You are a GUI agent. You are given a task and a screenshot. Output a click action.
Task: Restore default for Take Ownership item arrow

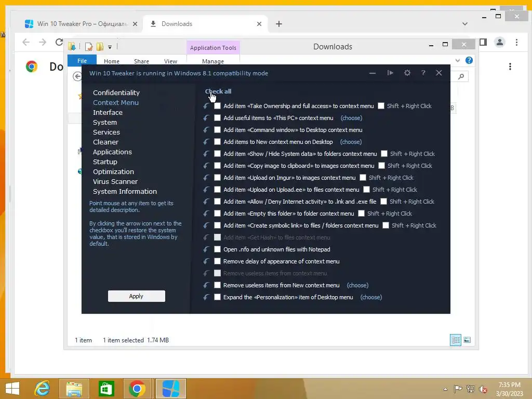[x=206, y=106]
